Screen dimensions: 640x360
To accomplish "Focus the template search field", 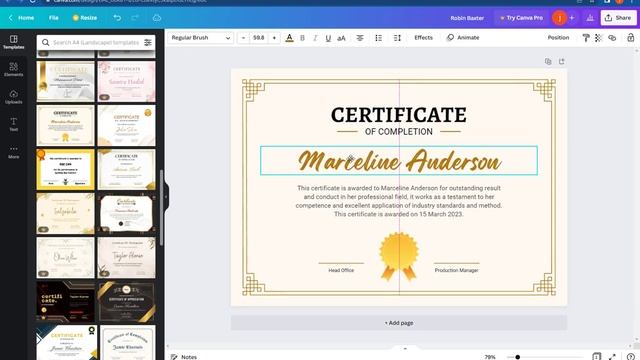I will [x=96, y=42].
